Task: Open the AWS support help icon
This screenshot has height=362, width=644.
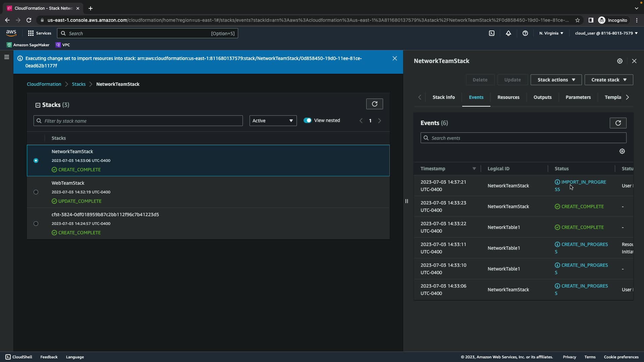Action: tap(525, 33)
